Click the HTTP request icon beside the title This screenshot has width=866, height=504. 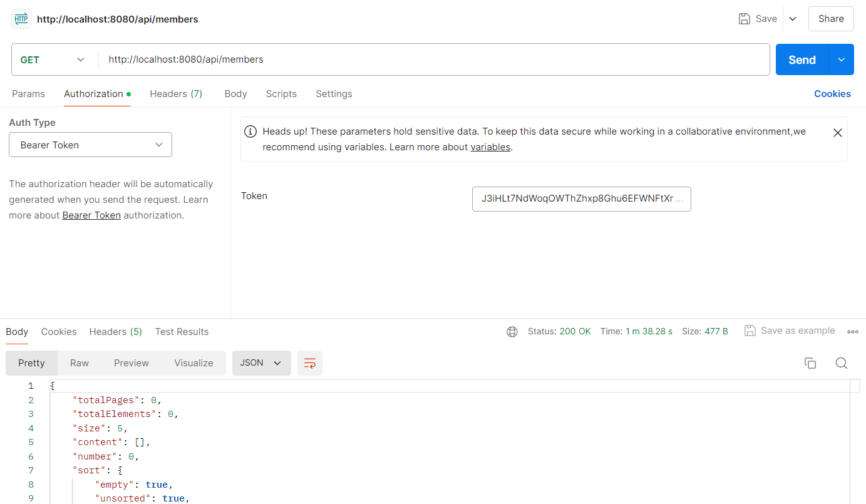pos(21,19)
